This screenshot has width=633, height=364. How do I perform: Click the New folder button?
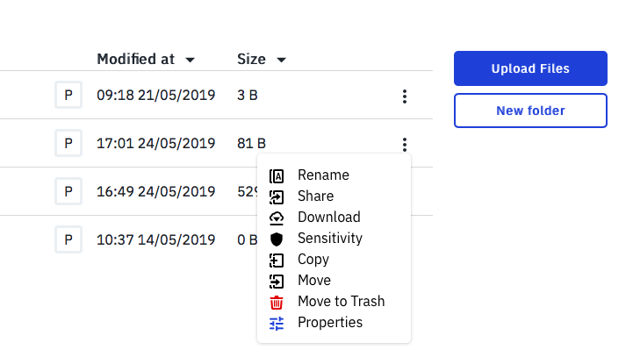pos(530,111)
